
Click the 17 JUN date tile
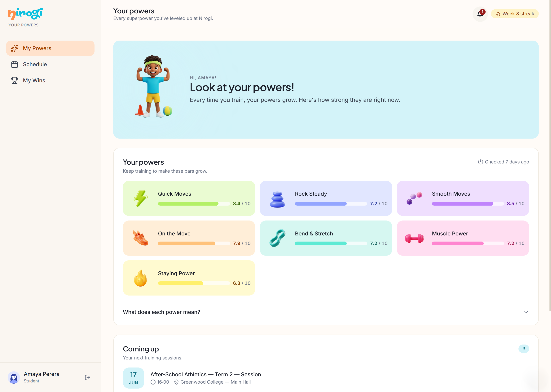pos(133,378)
